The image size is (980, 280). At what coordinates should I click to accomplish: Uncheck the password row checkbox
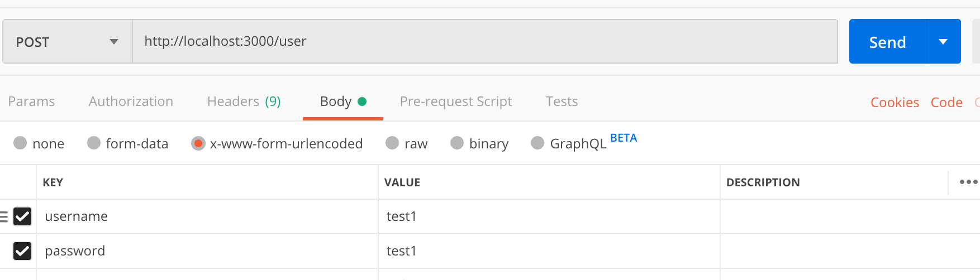tap(22, 251)
